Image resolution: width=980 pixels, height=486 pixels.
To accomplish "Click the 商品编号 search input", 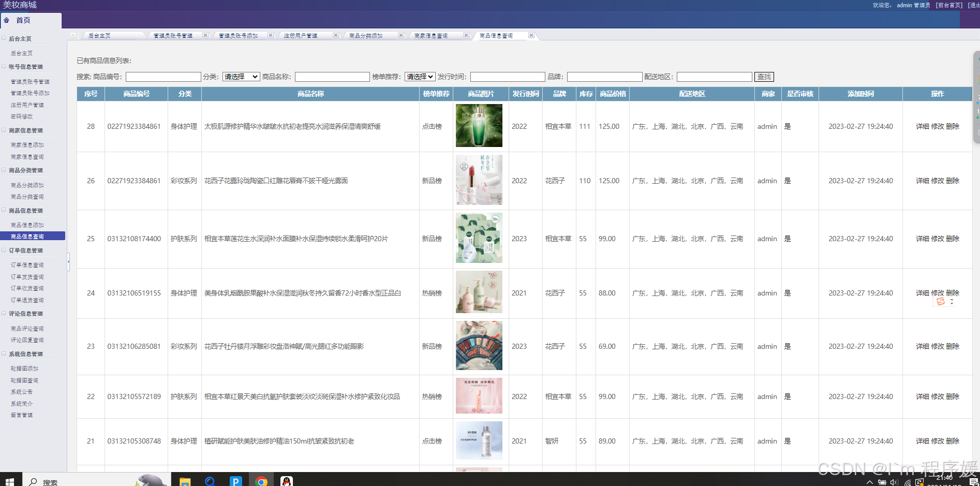I will point(163,77).
